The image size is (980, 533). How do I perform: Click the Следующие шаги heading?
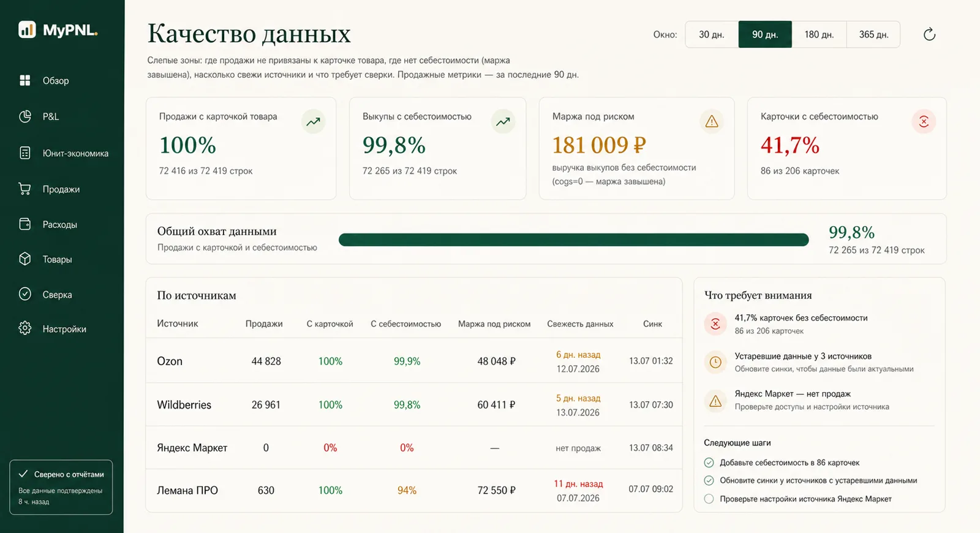[x=737, y=442]
